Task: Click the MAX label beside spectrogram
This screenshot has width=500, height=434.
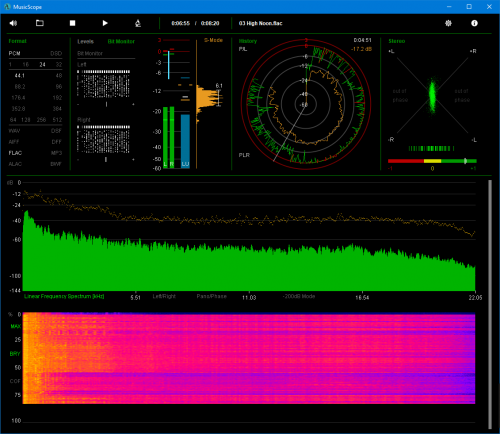Action: (16, 326)
